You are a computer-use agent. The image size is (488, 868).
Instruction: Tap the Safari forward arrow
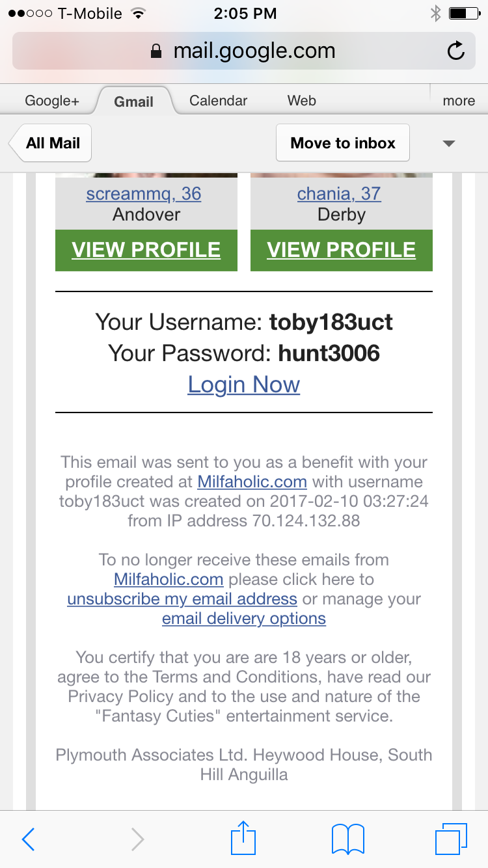point(137,839)
